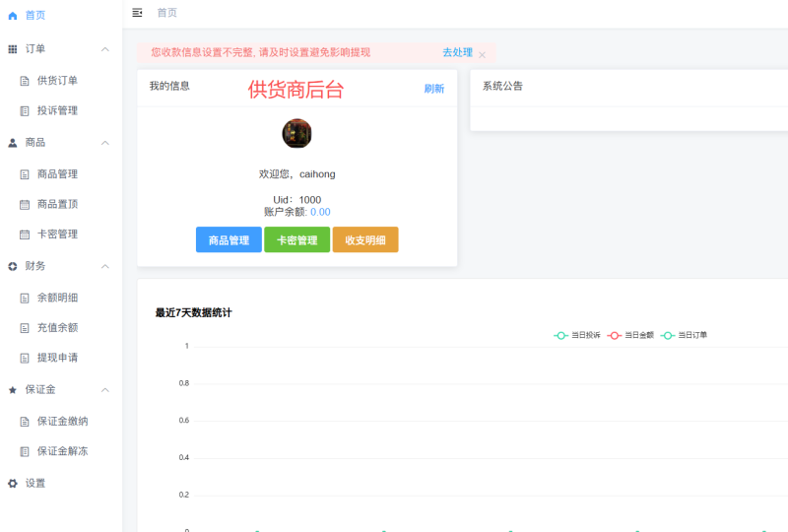The height and width of the screenshot is (532, 788).
Task: Collapse the 订单 menu group chevron
Action: pos(105,49)
